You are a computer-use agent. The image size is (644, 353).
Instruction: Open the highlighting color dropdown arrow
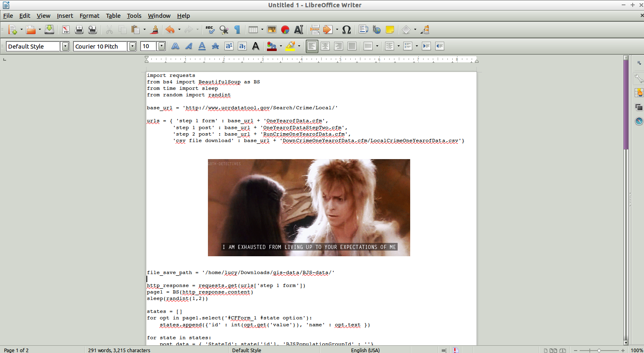tap(299, 46)
